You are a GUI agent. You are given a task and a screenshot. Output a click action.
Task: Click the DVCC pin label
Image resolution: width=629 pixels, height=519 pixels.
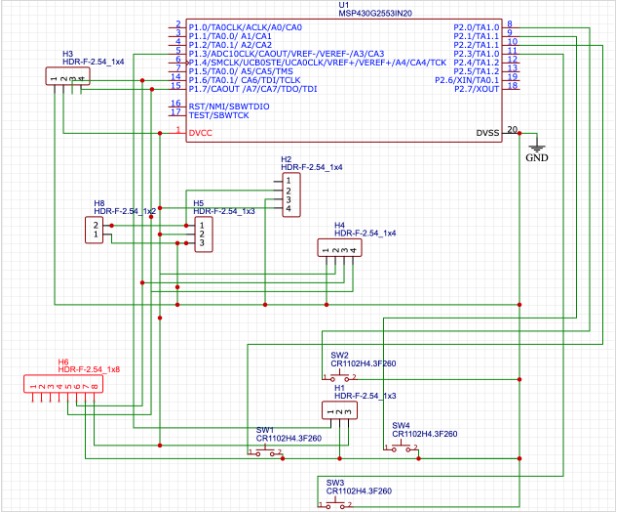pyautogui.click(x=200, y=132)
